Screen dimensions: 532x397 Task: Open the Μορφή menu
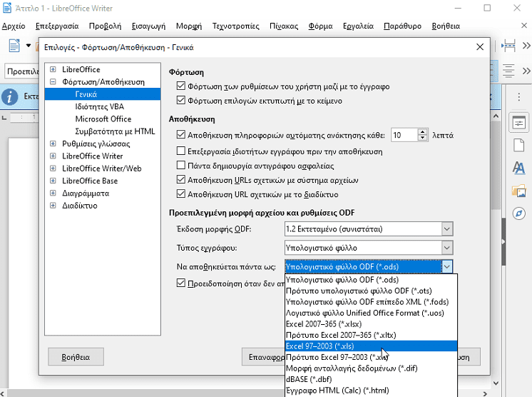[189, 26]
